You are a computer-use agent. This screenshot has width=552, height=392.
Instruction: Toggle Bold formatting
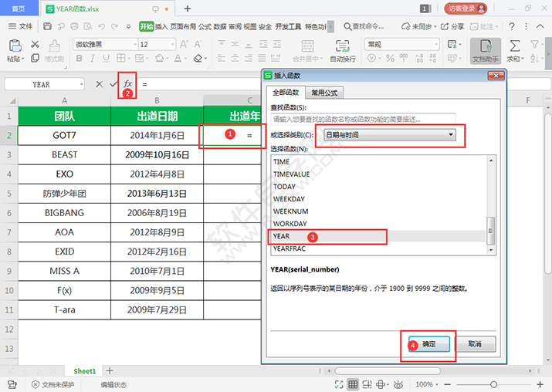click(80, 58)
